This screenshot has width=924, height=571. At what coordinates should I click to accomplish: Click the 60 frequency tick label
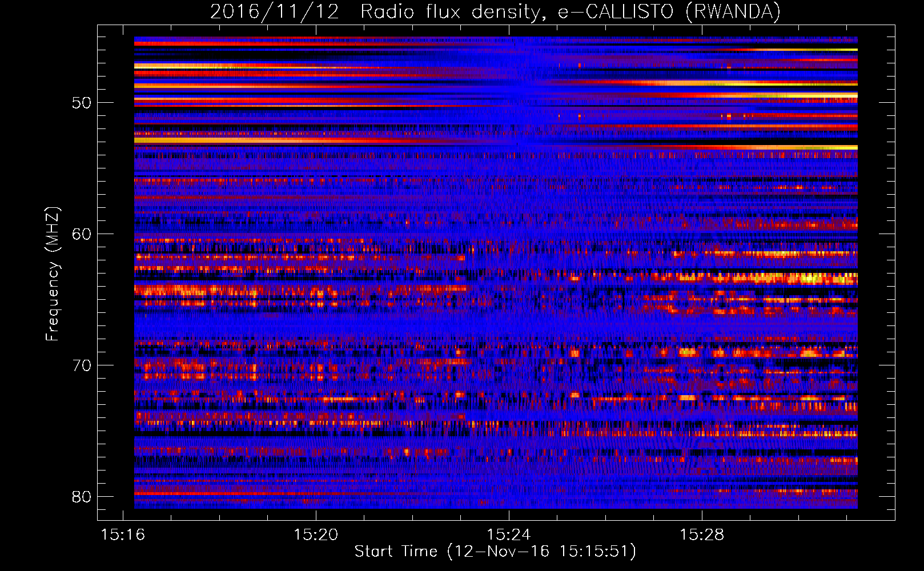(82, 234)
